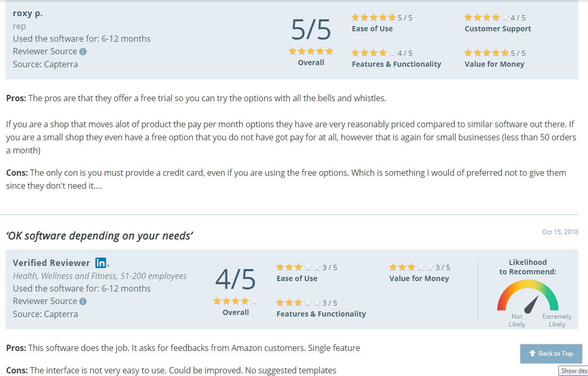Click the Likelihood to Recommend gauge
The height and width of the screenshot is (376, 588).
pos(528,296)
